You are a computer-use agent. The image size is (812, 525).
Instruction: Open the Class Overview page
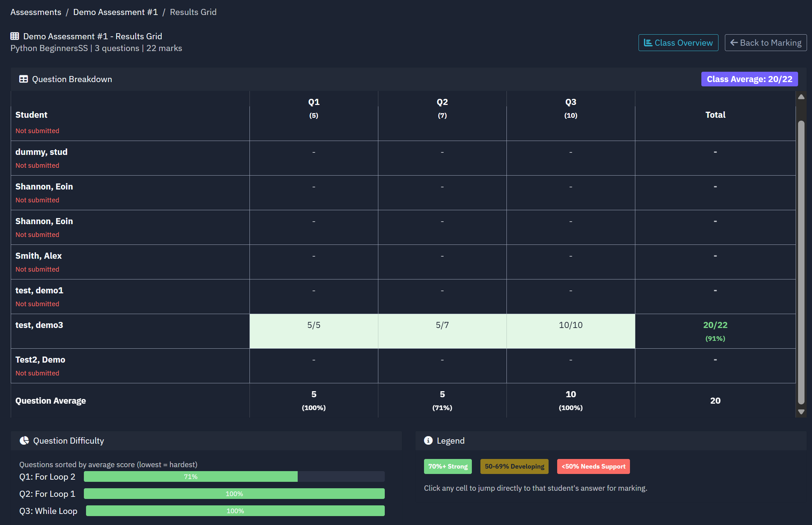click(678, 43)
